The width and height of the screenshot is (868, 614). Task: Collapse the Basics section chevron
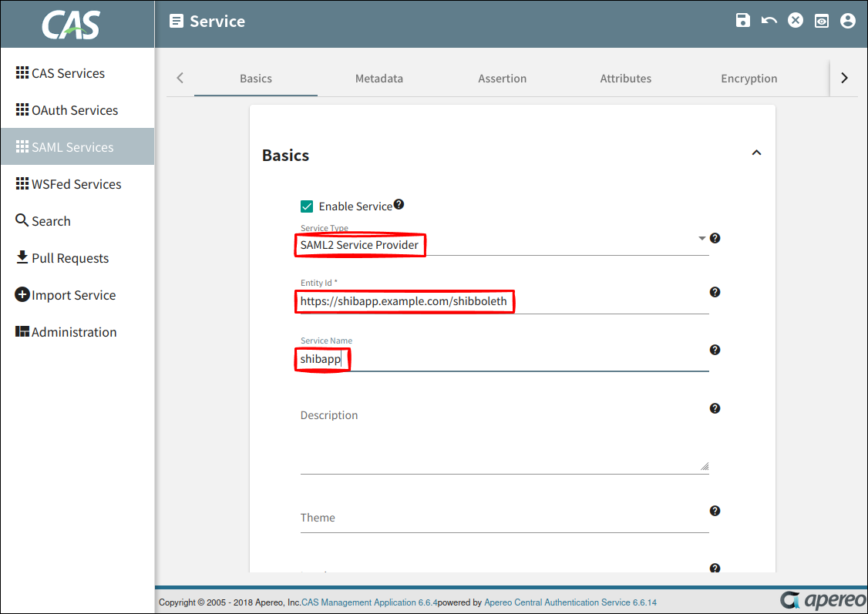click(756, 153)
